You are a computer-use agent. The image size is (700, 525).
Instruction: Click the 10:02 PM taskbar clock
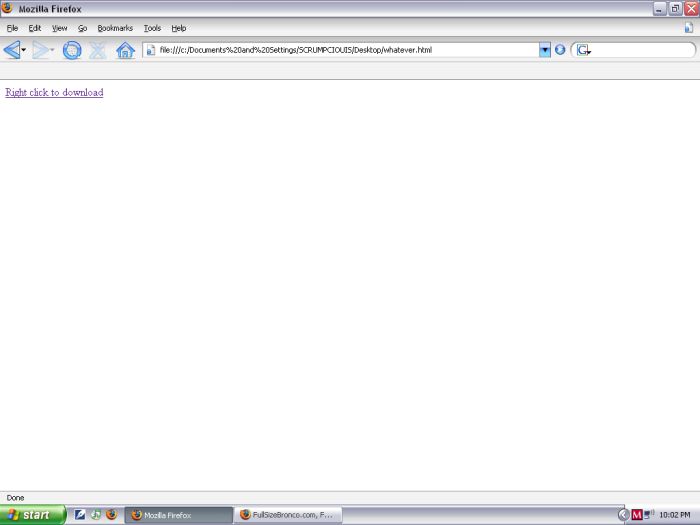(x=675, y=515)
